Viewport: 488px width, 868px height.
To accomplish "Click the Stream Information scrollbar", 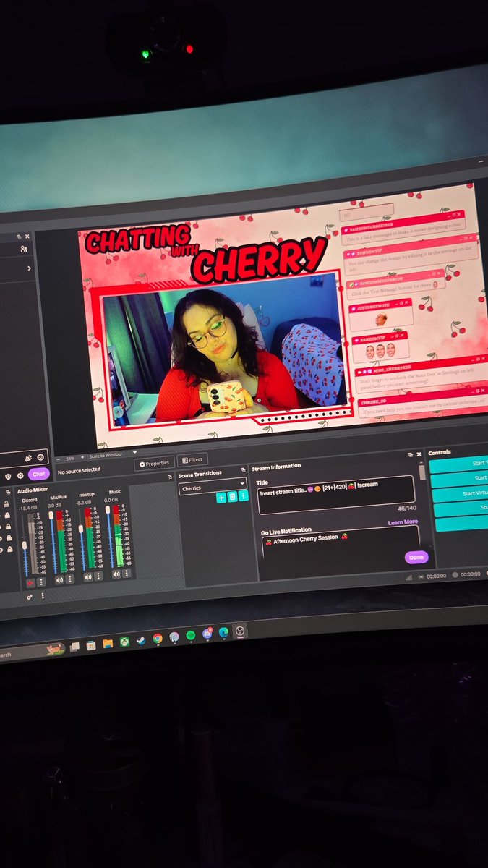I will tap(421, 473).
